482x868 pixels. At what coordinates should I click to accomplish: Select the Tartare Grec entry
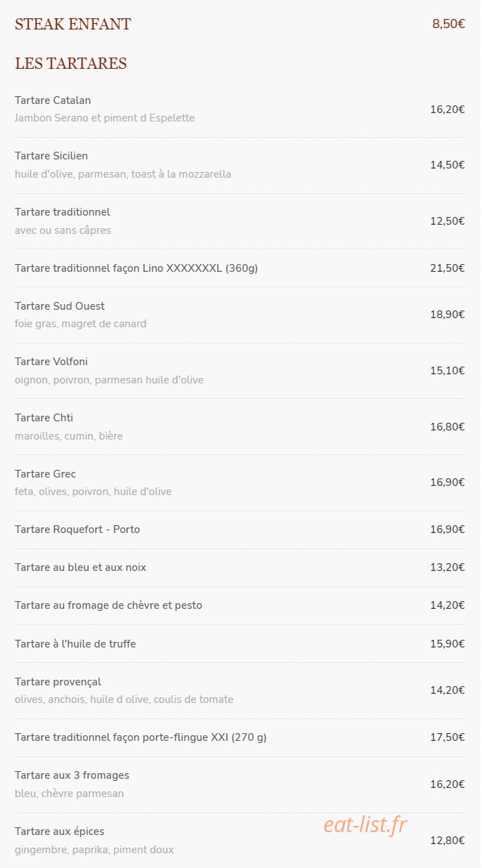coord(240,482)
